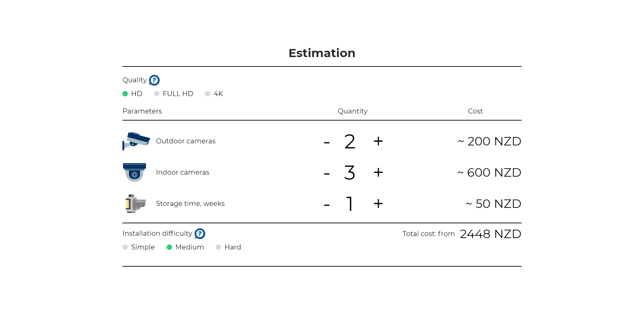Screen dimensions: 644x318
Task: Click the indoor cameras quantity value
Action: (x=350, y=173)
